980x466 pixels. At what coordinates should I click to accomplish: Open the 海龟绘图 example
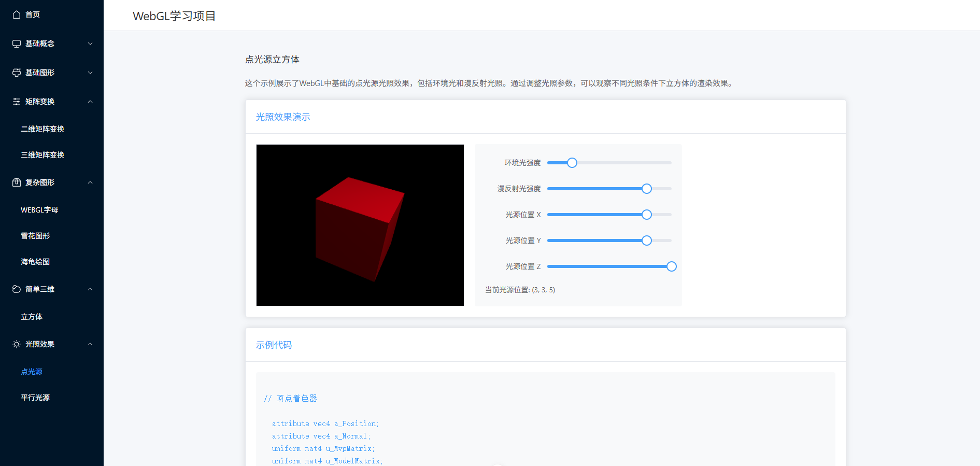[x=52, y=262]
